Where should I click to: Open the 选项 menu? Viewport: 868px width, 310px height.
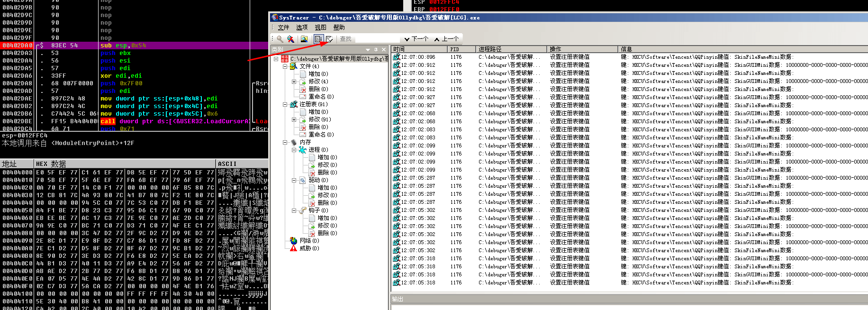tap(302, 27)
